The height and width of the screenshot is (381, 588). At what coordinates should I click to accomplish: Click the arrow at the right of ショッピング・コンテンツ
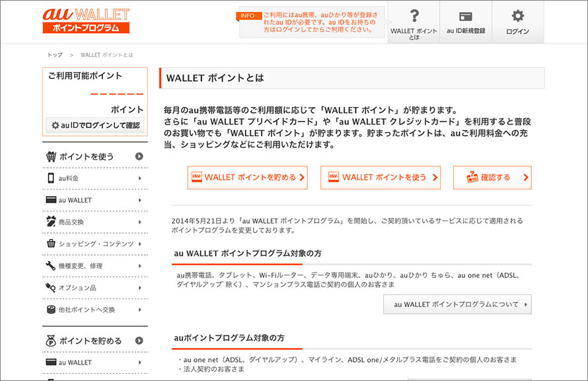pyautogui.click(x=140, y=244)
